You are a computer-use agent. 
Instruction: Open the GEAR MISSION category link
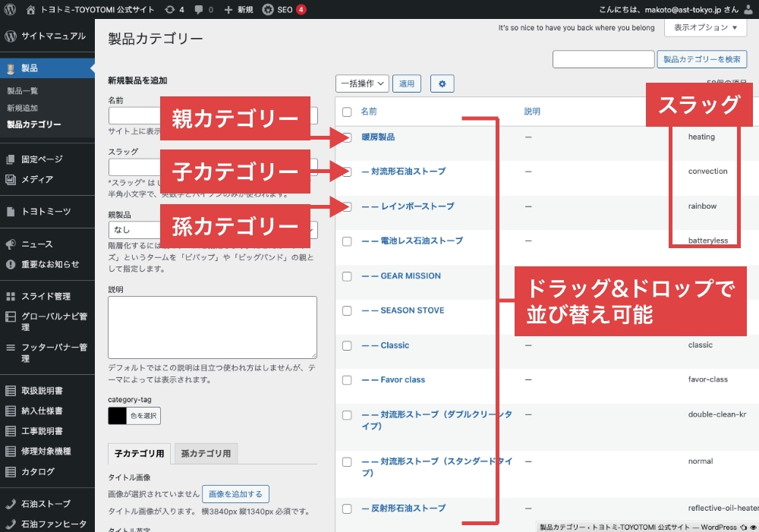(x=402, y=276)
